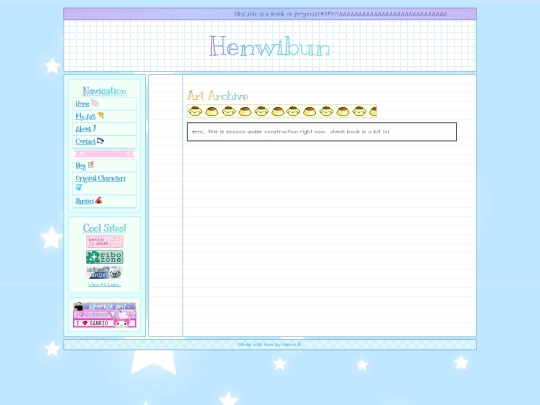Open the pink pixel site button
Viewport: 540px width, 405px height.
point(104,241)
